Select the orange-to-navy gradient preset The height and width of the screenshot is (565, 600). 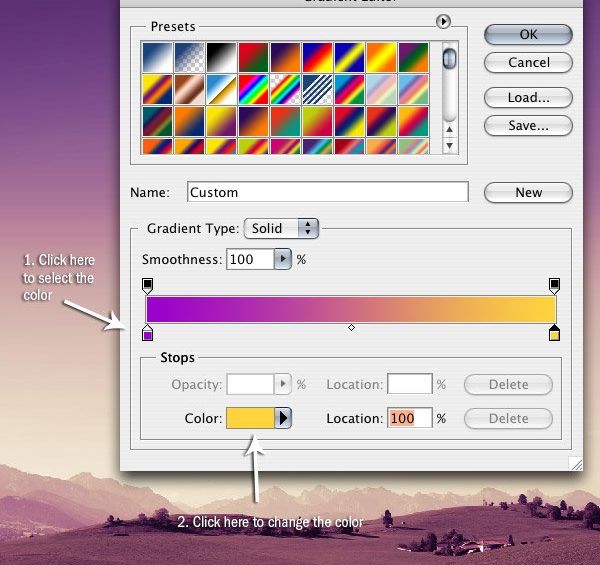point(189,122)
